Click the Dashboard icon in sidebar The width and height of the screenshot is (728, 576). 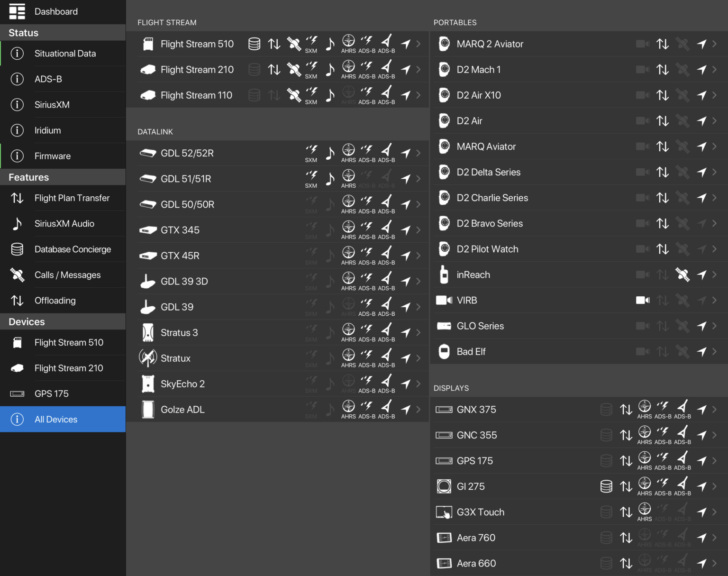click(17, 11)
